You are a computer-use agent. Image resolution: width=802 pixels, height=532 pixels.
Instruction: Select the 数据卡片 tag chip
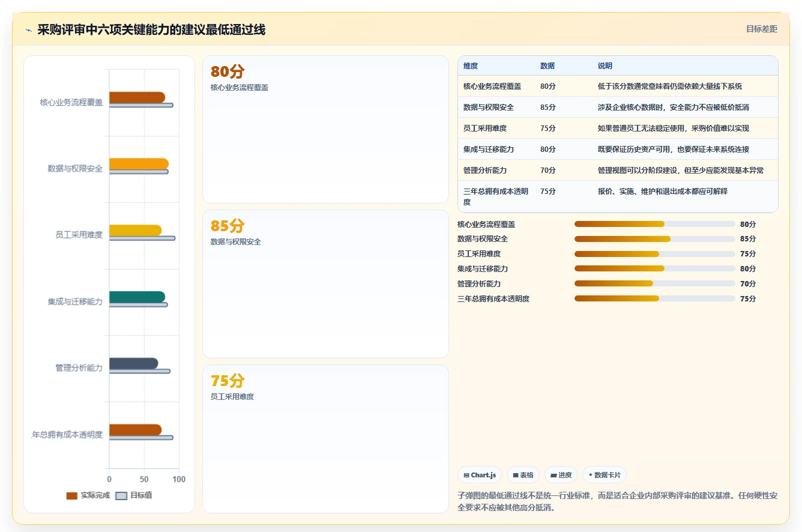605,475
